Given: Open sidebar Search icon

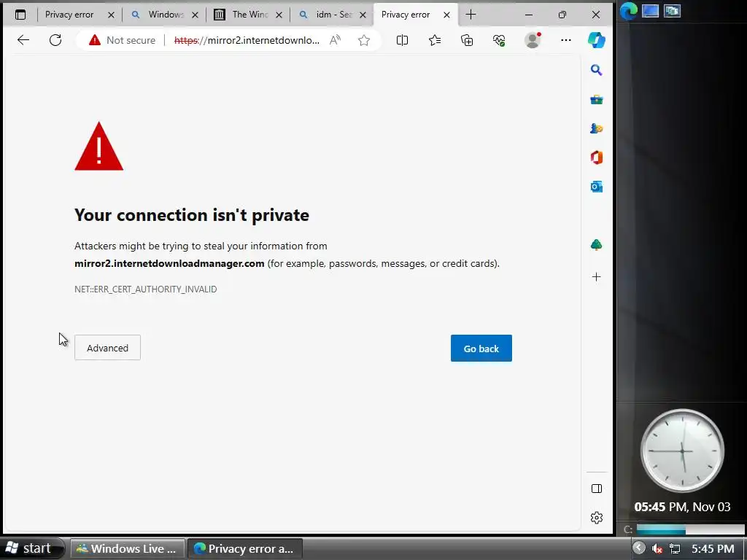Looking at the screenshot, I should coord(597,71).
